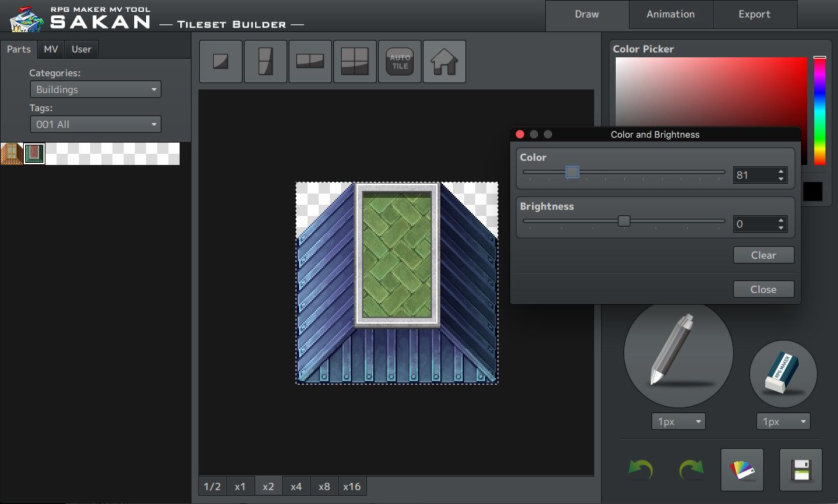
Task: Enable the Auto Tile mode
Action: tap(399, 62)
